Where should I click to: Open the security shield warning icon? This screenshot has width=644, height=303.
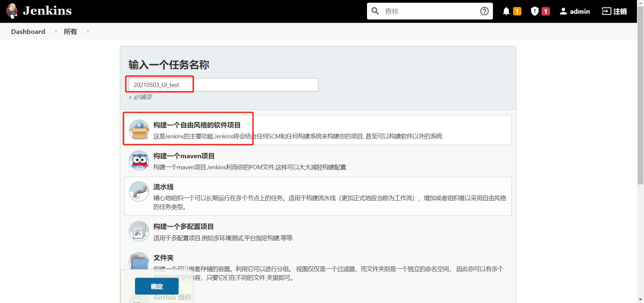pos(535,11)
